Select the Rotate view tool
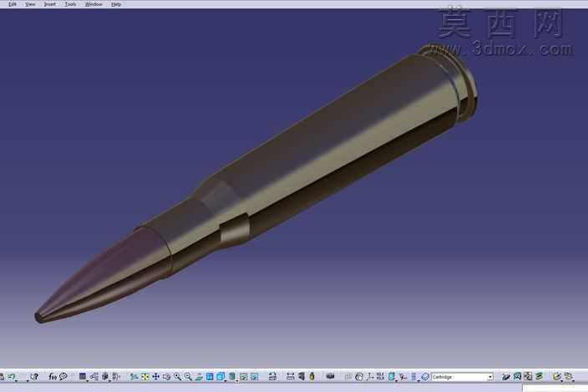 166,376
